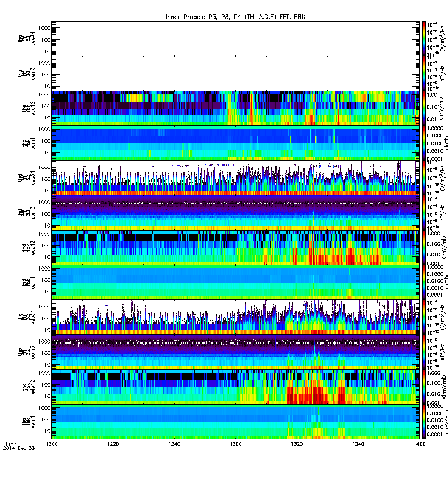Click the the fbk edc12 spectrogram panel
Image resolution: width=448 pixels, height=478 pixels.
235,387
